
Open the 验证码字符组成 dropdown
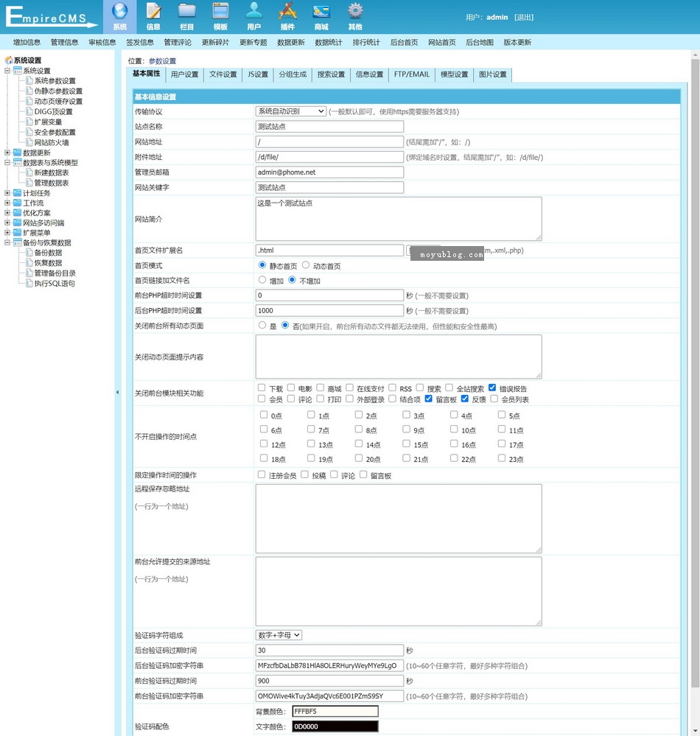tap(279, 635)
